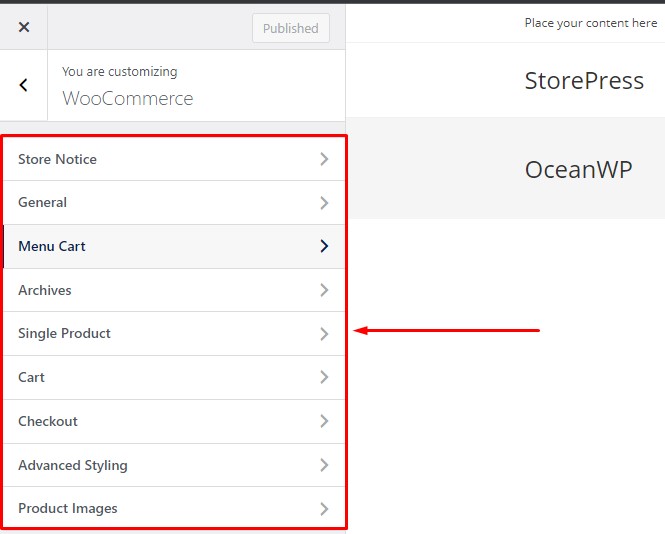Click the 'You are customizing' label
The image size is (665, 534).
[120, 72]
